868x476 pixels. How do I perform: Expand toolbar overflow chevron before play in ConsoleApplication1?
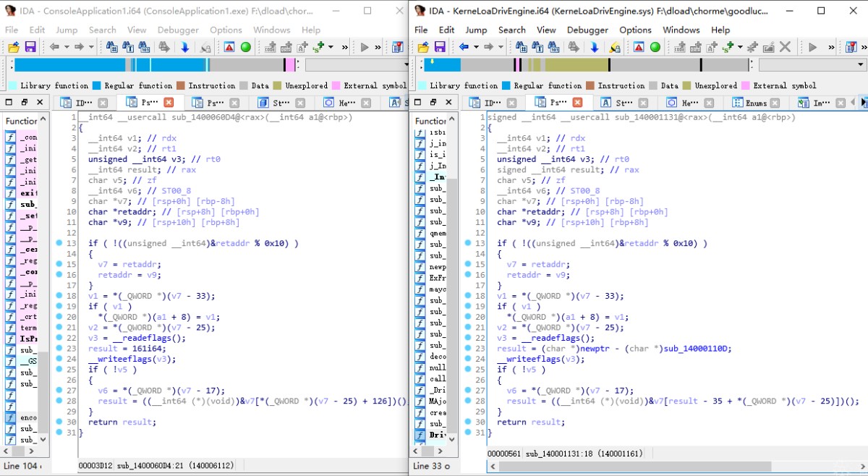[x=345, y=47]
